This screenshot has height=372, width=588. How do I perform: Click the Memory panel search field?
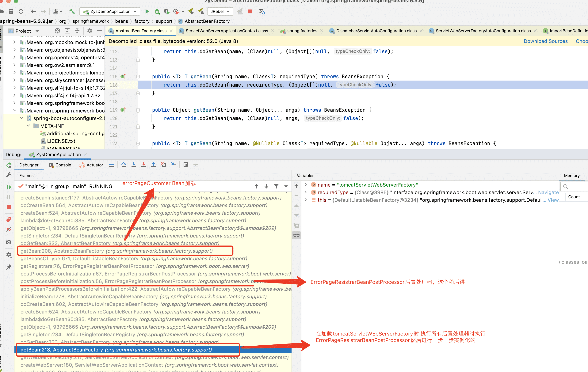point(574,187)
